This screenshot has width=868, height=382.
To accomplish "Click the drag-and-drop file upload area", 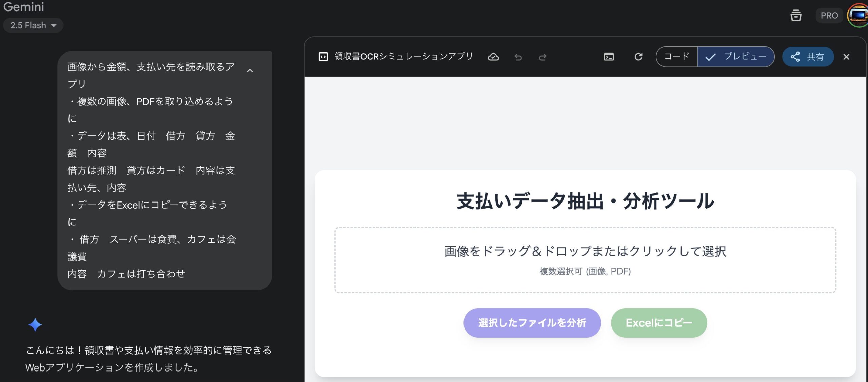I will (x=585, y=260).
